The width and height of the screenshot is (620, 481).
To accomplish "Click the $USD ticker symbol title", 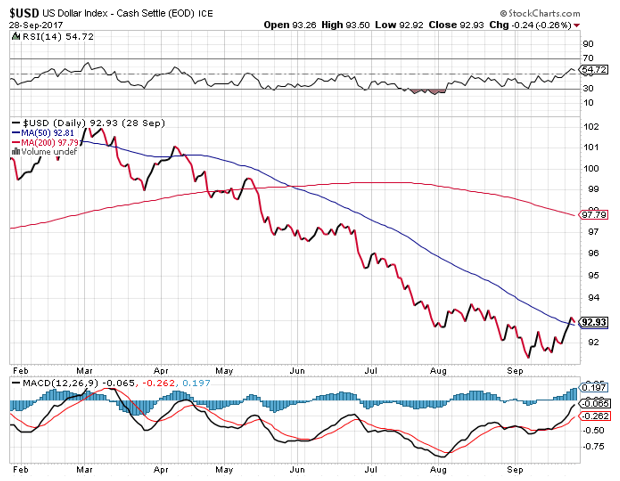I will pyautogui.click(x=25, y=9).
